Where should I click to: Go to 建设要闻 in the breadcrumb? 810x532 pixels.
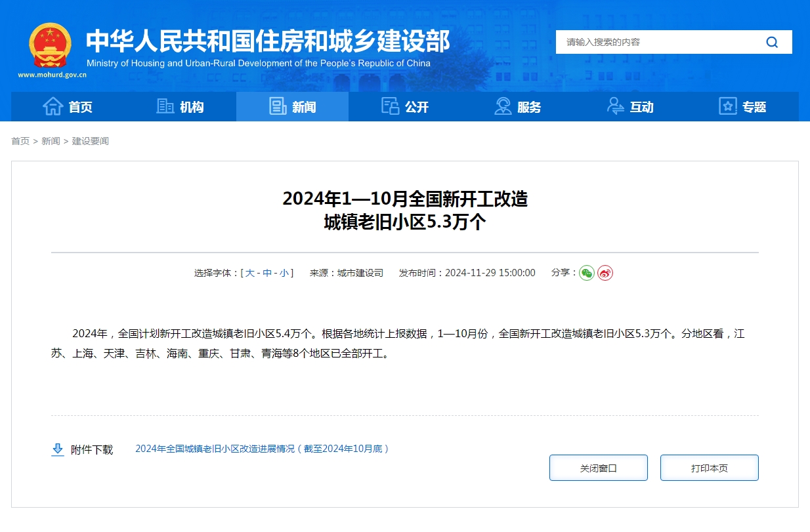[91, 141]
